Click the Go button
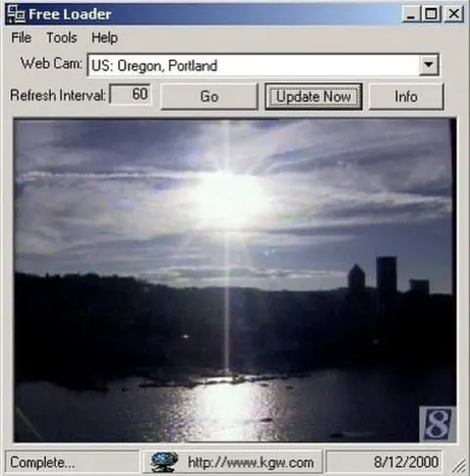This screenshot has height=476, width=470. [210, 97]
